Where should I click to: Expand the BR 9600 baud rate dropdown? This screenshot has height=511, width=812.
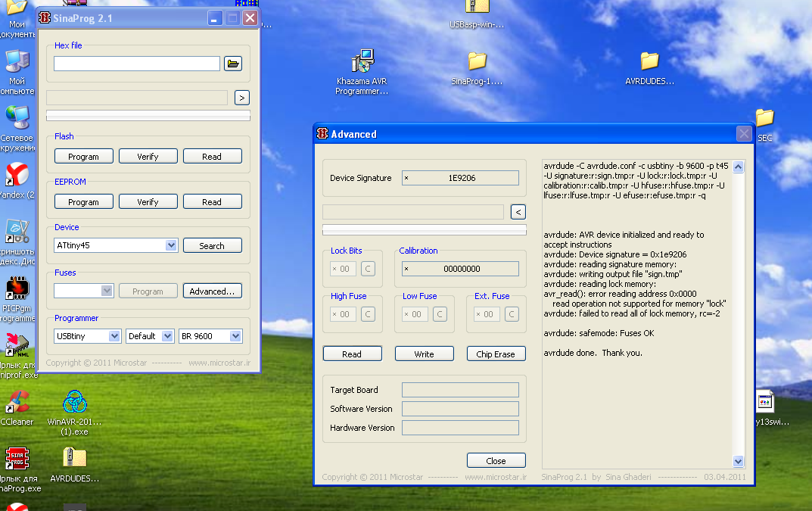(235, 335)
